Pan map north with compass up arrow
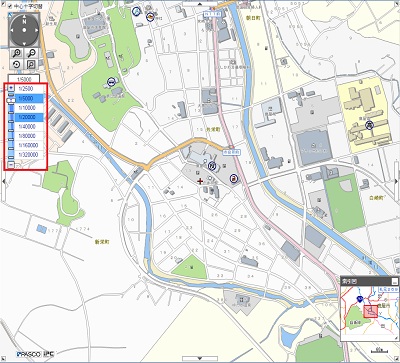Viewport: 400px width, 363px height. pyautogui.click(x=24, y=17)
